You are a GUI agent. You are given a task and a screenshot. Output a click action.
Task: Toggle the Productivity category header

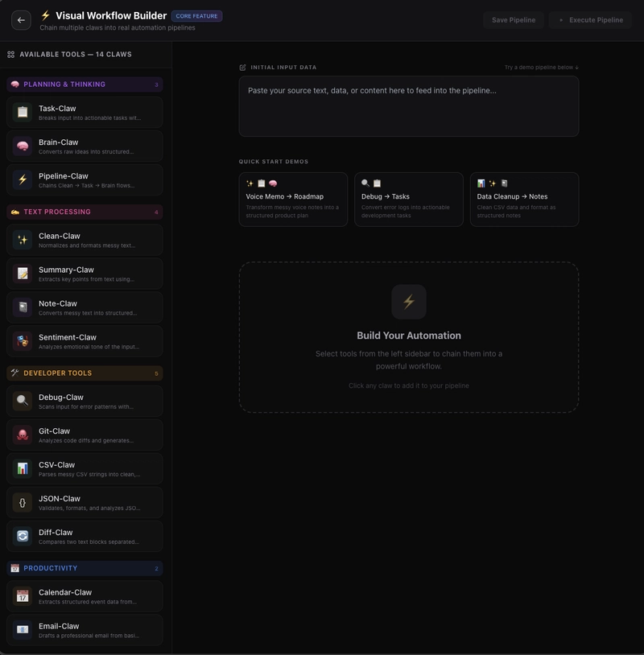[85, 568]
